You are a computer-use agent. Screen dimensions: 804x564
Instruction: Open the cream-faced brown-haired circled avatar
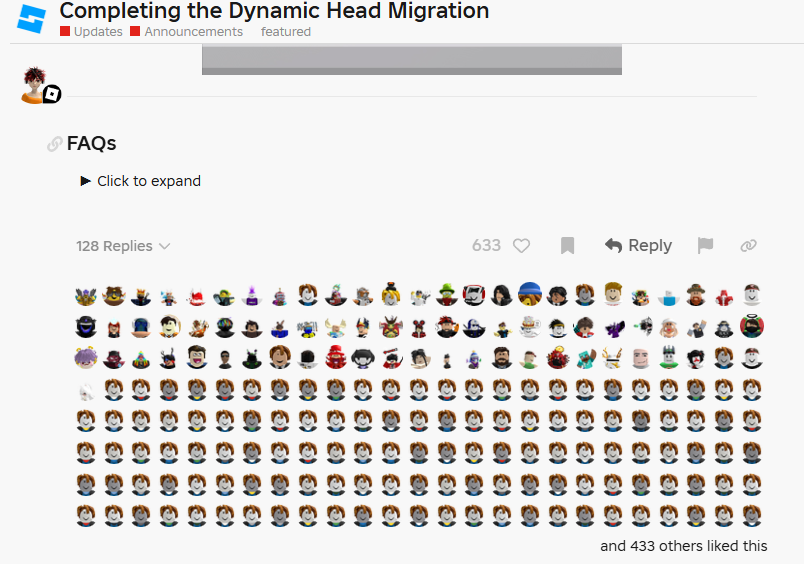[x=169, y=327]
